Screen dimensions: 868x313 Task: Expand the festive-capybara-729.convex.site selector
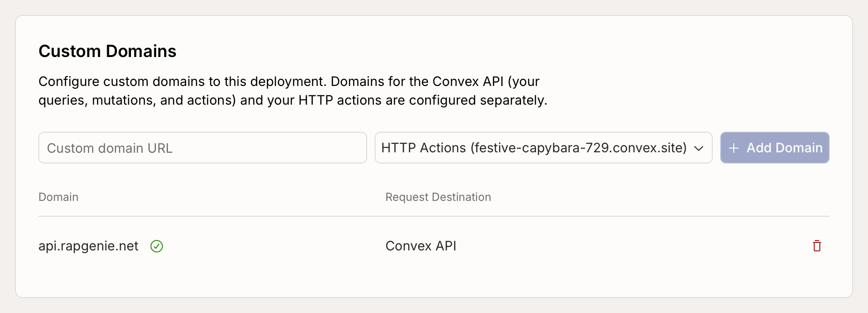point(542,148)
